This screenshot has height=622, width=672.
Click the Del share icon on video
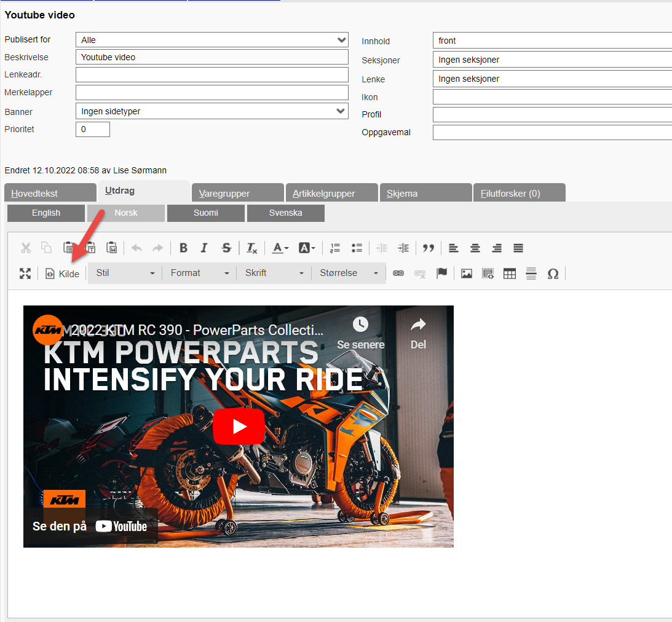[418, 334]
